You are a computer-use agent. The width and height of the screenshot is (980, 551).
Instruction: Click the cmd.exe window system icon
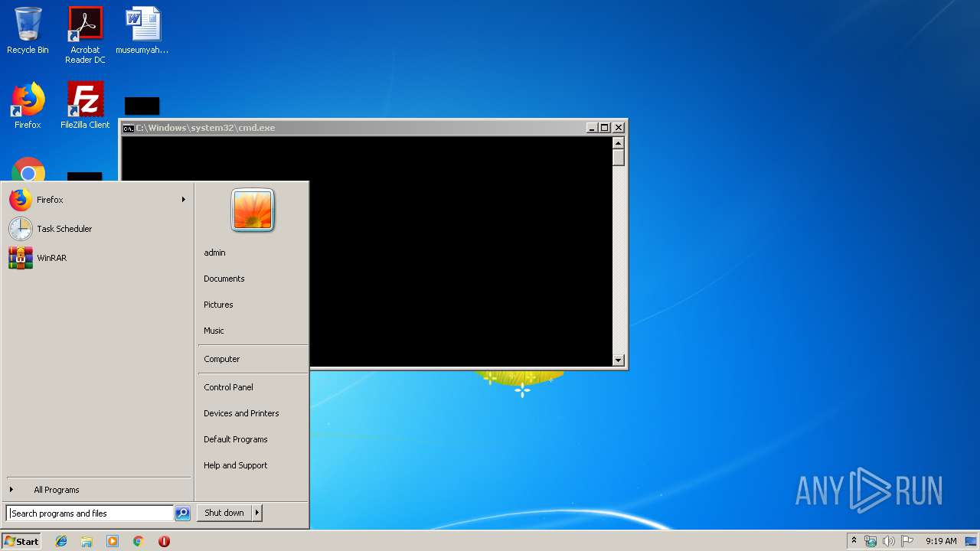click(129, 128)
